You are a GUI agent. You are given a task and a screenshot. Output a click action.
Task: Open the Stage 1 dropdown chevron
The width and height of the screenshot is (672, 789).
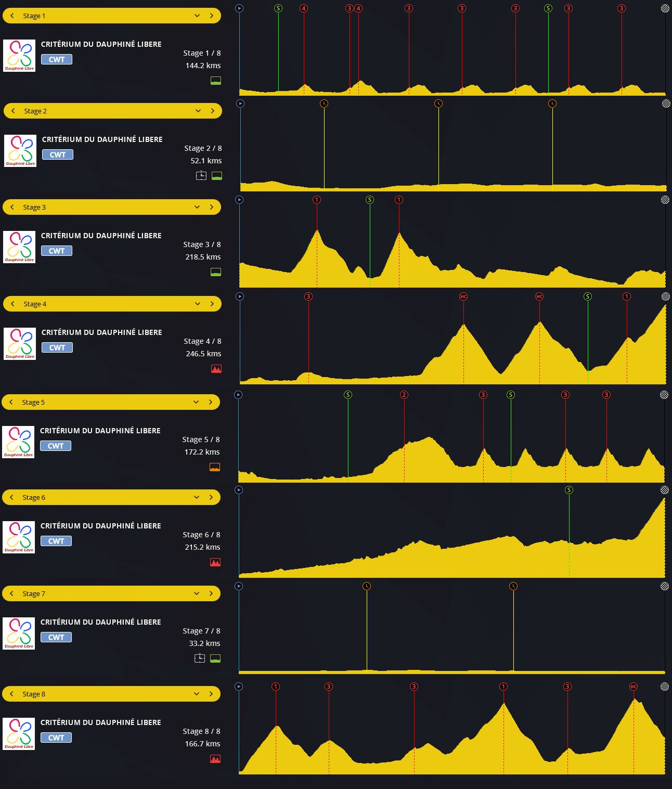coord(197,16)
